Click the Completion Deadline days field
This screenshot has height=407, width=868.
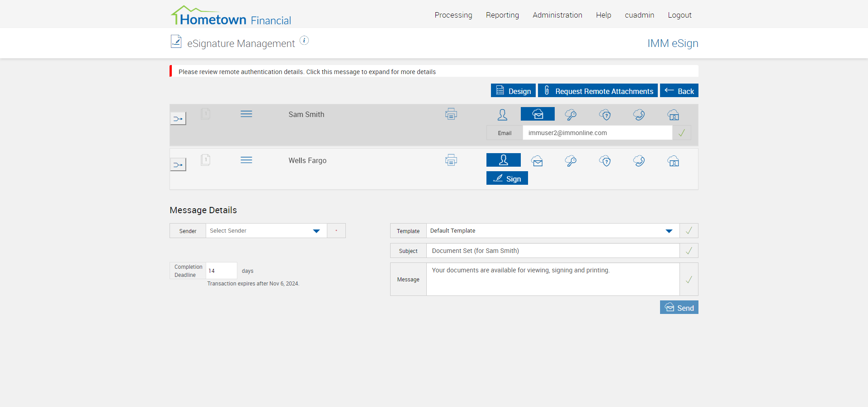click(222, 271)
